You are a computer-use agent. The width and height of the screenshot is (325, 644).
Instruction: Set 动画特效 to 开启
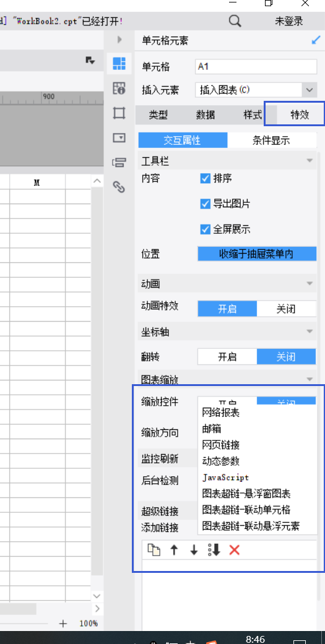pos(227,309)
